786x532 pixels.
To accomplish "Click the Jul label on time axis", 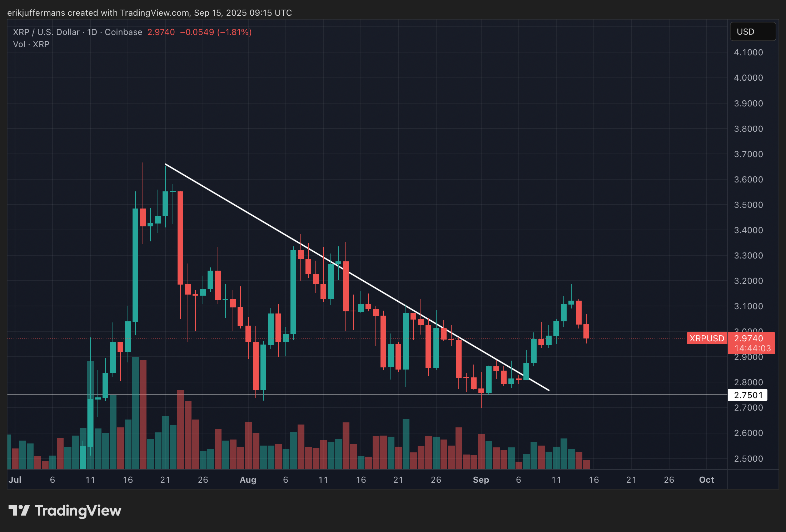I will 15,480.
